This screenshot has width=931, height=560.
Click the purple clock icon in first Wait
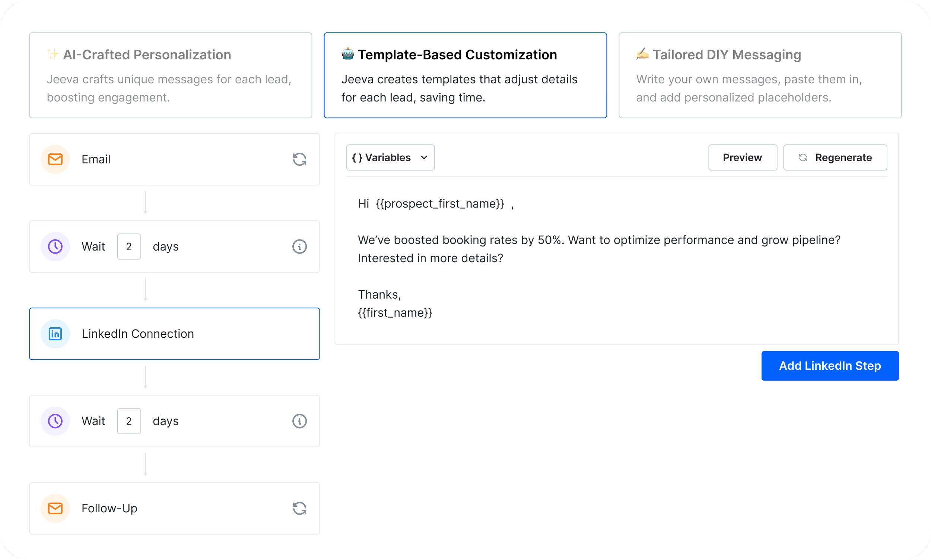(55, 247)
